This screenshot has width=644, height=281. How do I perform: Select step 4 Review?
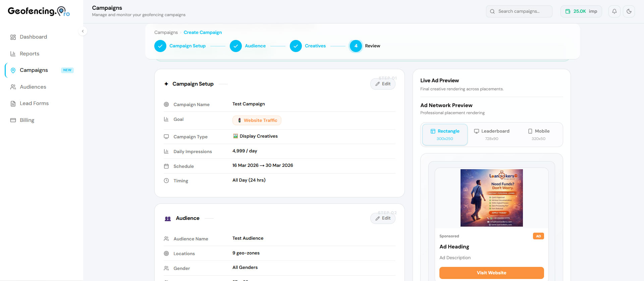point(365,46)
